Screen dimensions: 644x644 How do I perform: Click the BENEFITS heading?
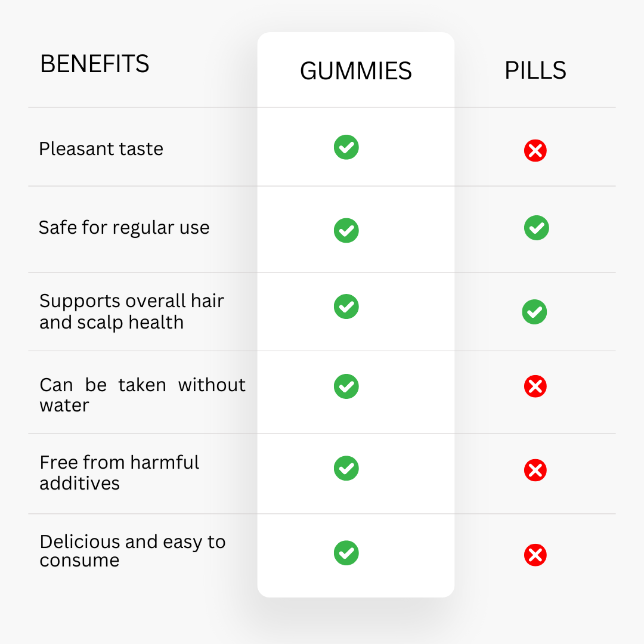click(x=94, y=64)
